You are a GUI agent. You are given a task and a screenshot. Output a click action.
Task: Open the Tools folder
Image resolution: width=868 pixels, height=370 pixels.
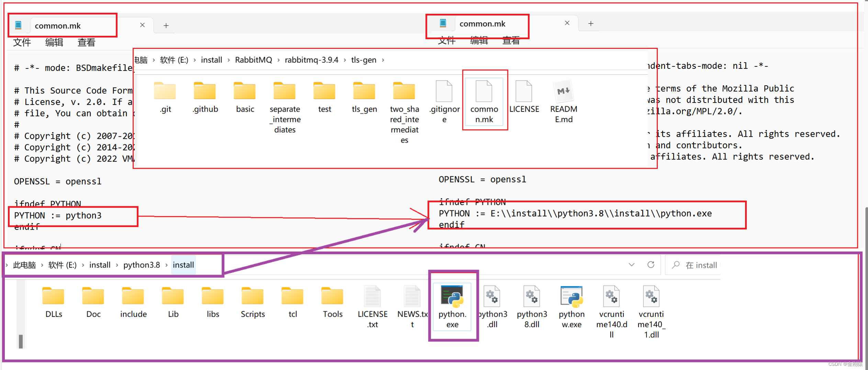click(x=332, y=302)
